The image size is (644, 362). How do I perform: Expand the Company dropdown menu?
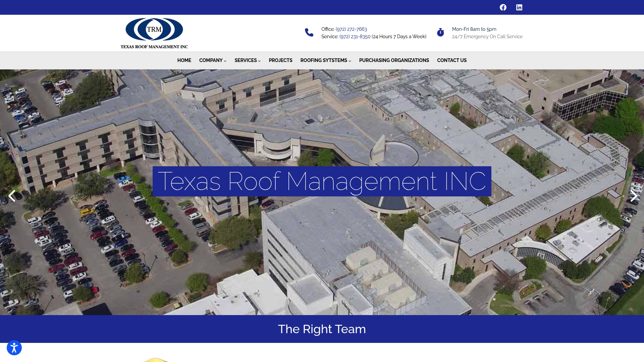click(213, 60)
